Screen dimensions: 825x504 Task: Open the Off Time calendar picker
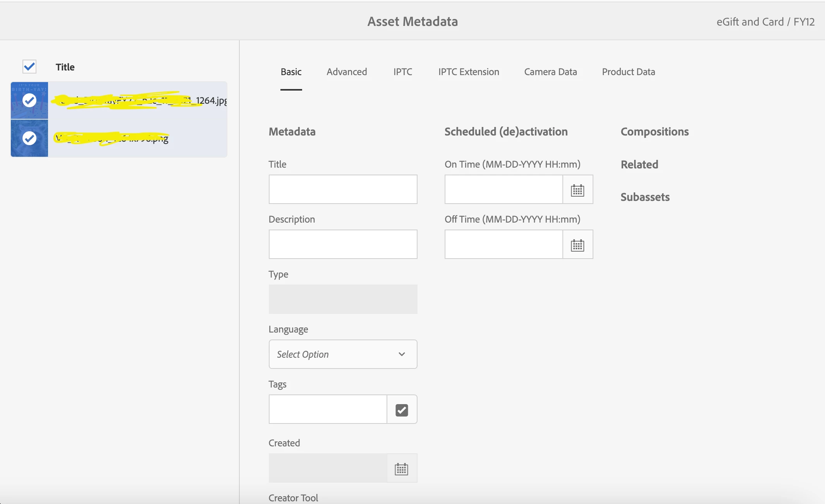[x=577, y=245]
